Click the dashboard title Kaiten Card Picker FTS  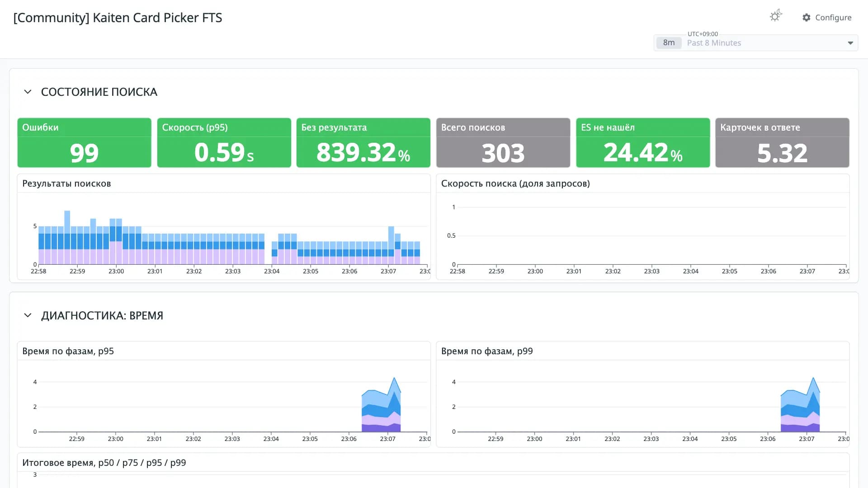pyautogui.click(x=118, y=18)
